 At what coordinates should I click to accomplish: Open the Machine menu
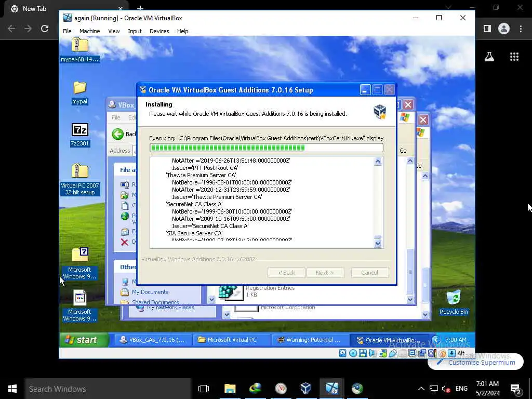coord(89,31)
